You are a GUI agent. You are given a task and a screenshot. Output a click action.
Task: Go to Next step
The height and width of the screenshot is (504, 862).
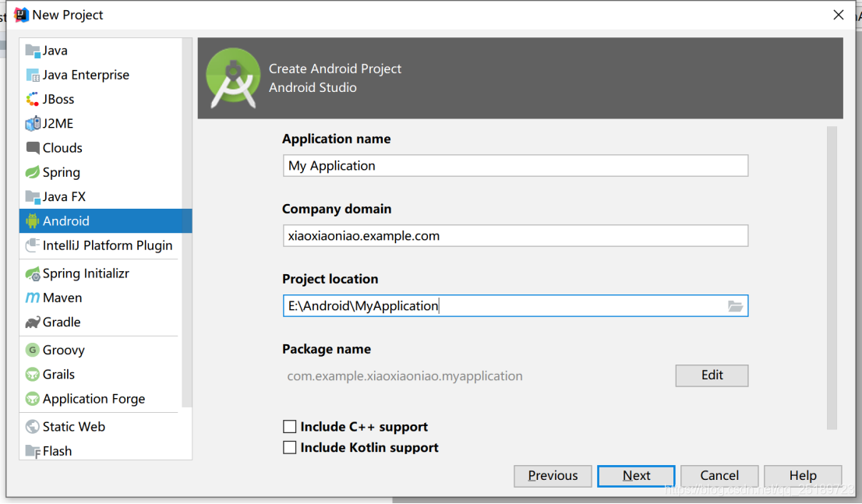click(x=636, y=476)
